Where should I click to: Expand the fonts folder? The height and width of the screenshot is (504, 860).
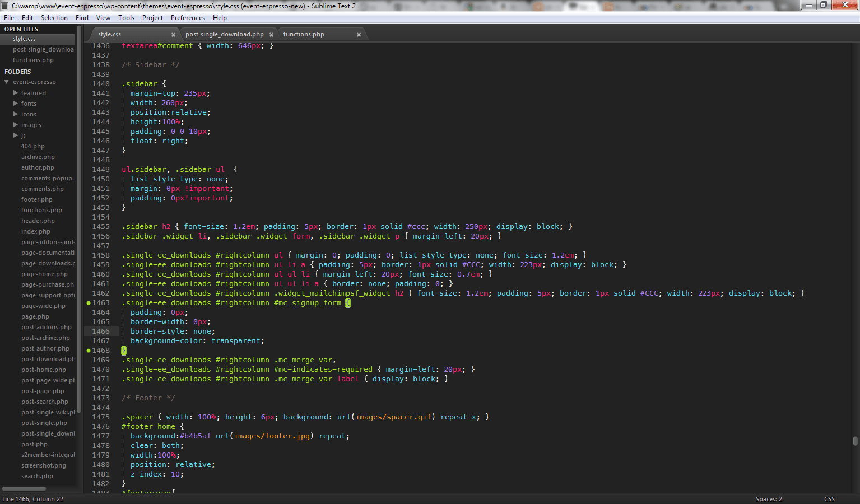16,103
